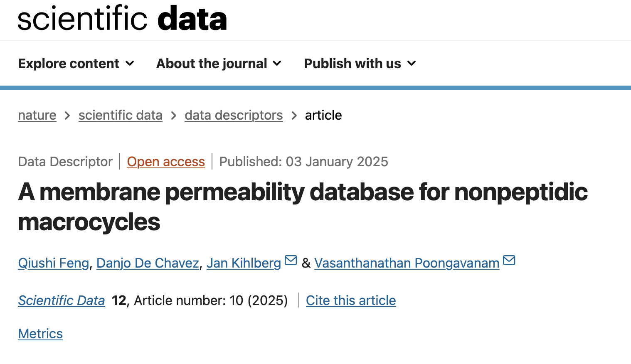Select author Jan Kihlberg's name
The image size is (631, 364).
click(244, 263)
